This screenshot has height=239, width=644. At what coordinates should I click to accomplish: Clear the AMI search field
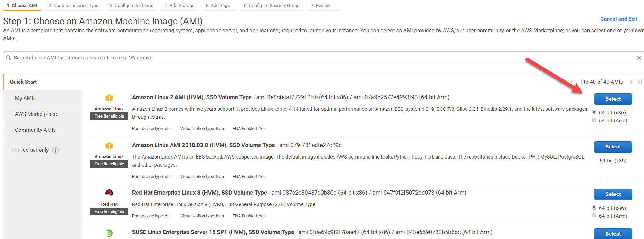tap(639, 58)
